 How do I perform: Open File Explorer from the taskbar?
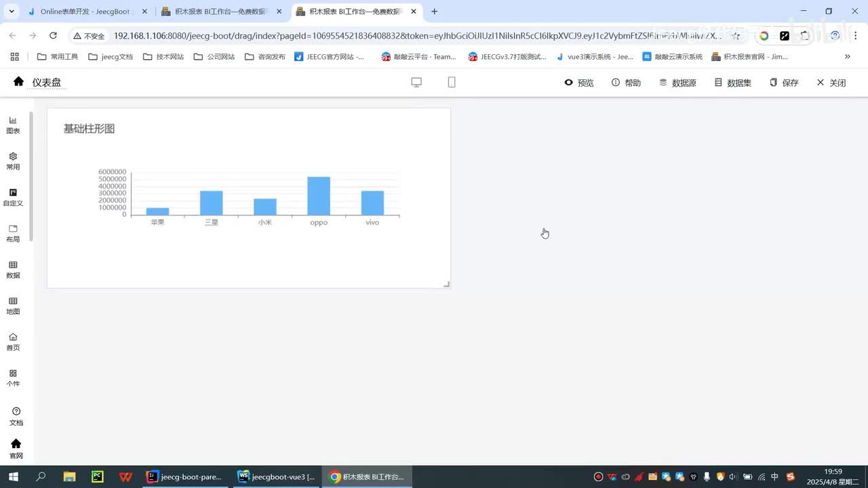(69, 476)
